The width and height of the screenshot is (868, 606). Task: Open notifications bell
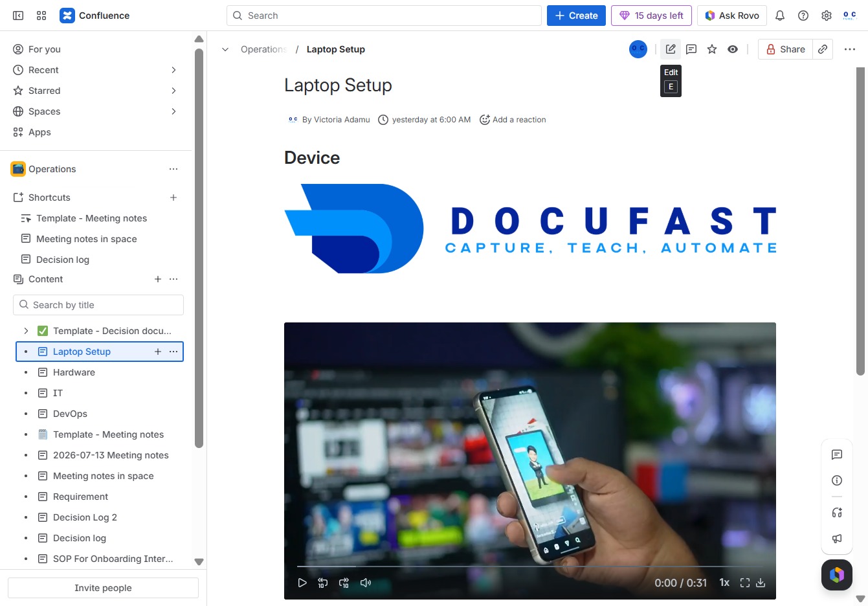780,16
